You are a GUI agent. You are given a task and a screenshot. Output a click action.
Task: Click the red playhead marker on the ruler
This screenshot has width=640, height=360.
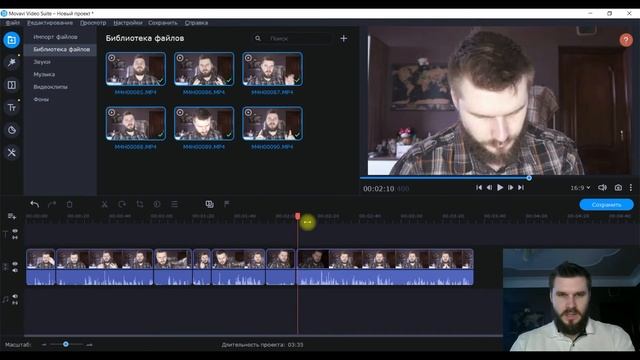pos(298,216)
